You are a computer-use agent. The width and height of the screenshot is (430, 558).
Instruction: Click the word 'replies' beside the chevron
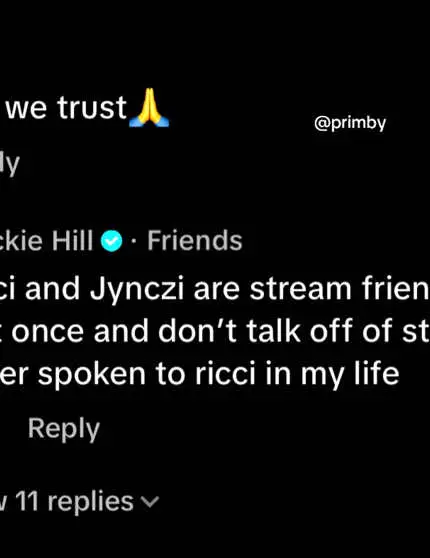(90, 502)
